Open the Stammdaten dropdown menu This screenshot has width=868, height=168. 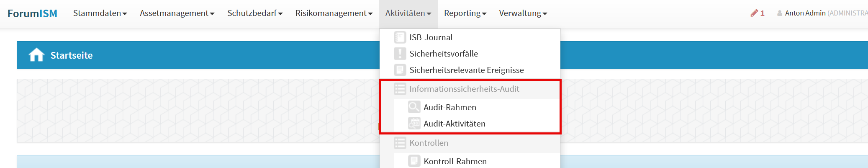(x=100, y=13)
